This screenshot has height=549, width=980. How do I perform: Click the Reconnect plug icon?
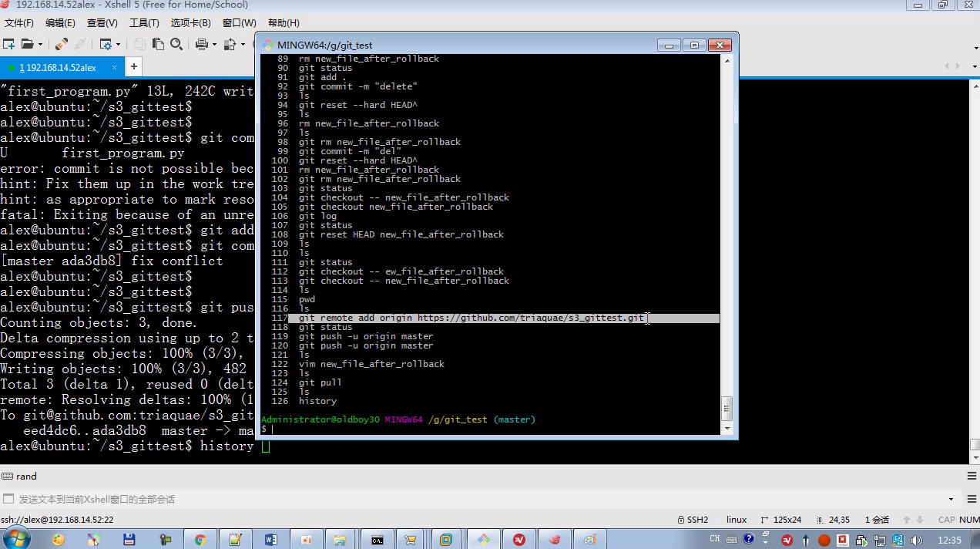tap(61, 44)
